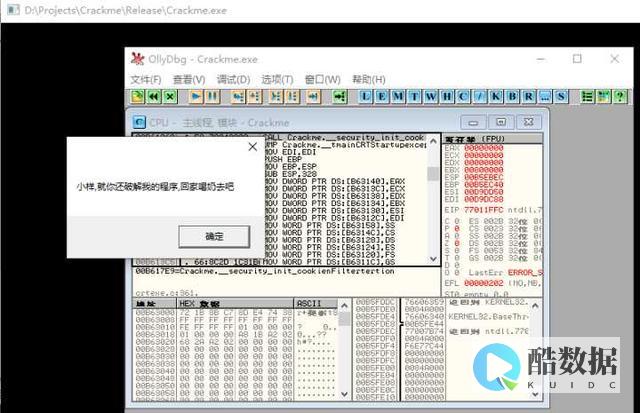This screenshot has height=413, width=640.
Task: Click the OllyDbg title bar icon
Action: pos(137,59)
